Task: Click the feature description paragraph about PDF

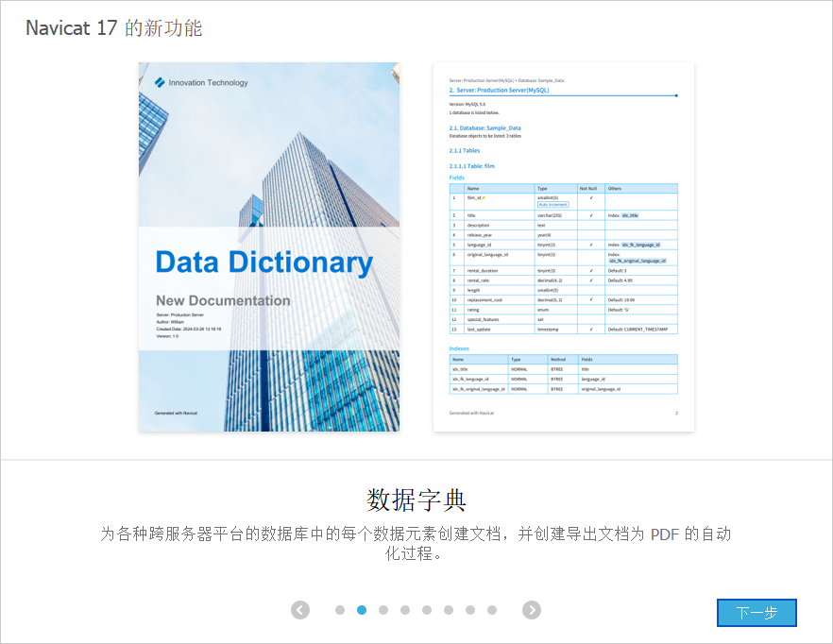Action: coord(416,544)
